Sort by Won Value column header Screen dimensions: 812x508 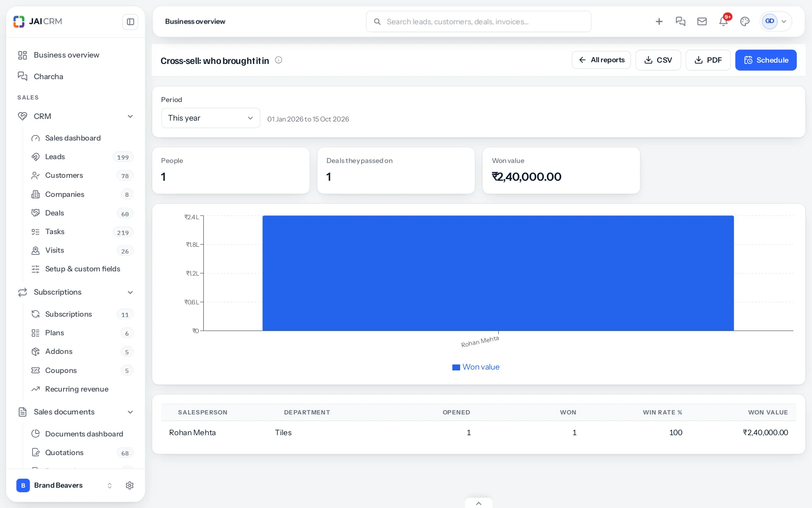point(768,412)
